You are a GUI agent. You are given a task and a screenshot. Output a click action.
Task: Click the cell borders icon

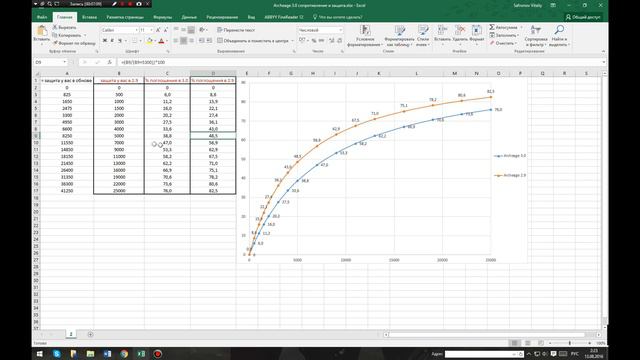[134, 41]
